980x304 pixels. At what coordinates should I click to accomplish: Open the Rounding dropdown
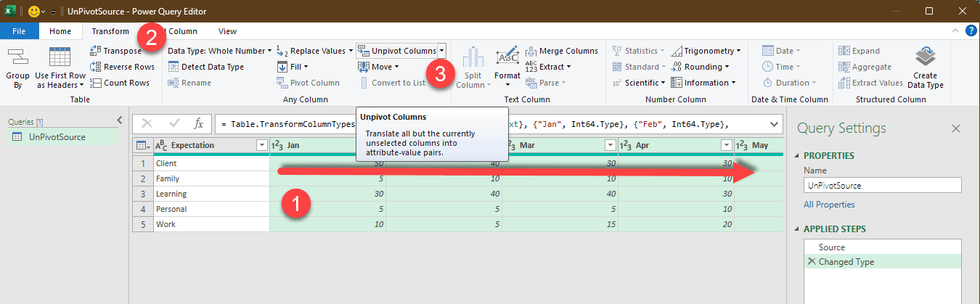pos(700,67)
